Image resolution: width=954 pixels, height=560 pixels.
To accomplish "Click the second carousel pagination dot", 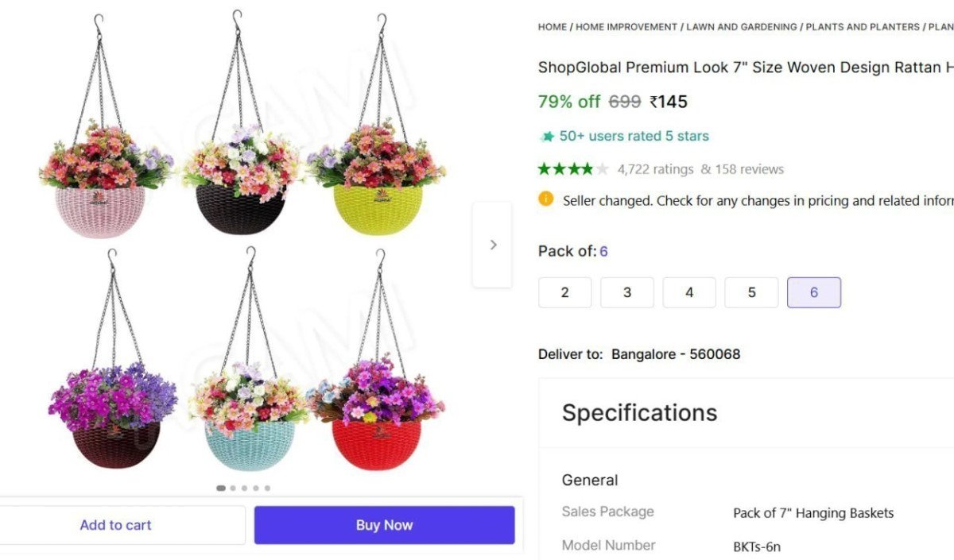I will 233,489.
